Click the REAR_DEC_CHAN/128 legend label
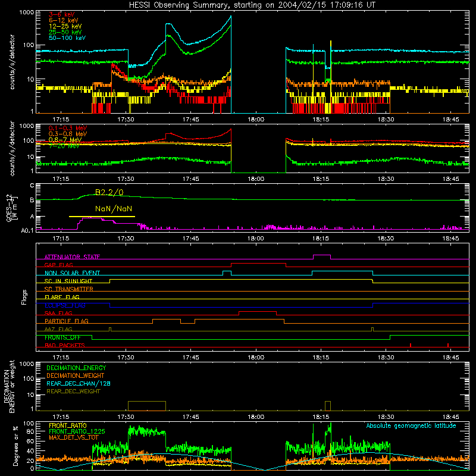 (79, 384)
